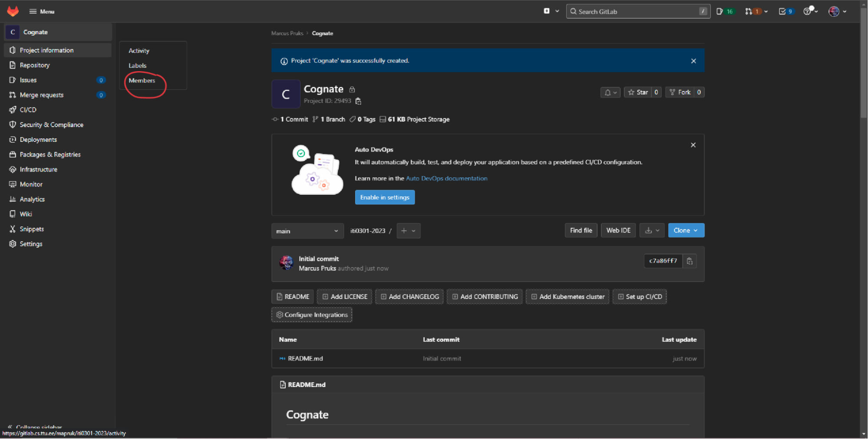The image size is (868, 439).
Task: Dismiss the project created banner
Action: point(693,61)
